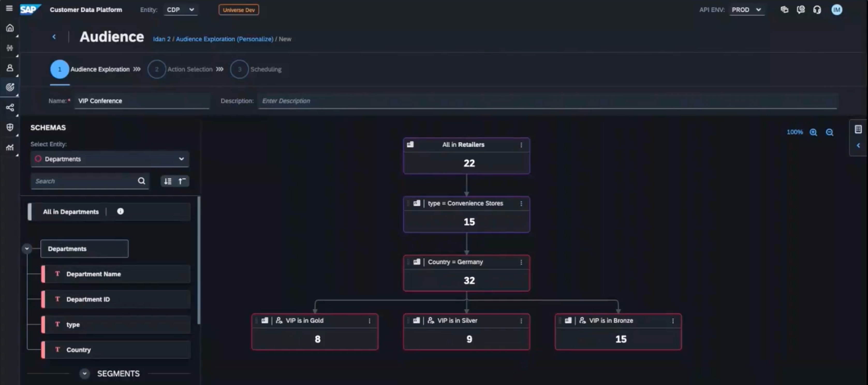The height and width of the screenshot is (385, 868).
Task: Collapse the Departments tree node
Action: 27,249
